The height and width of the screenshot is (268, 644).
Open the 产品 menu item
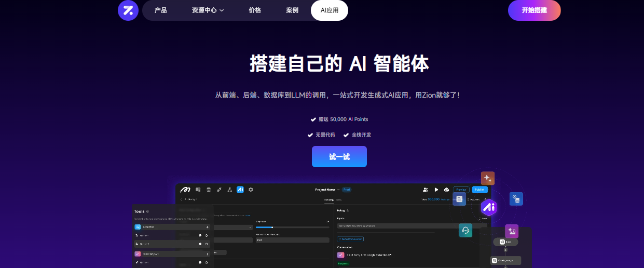160,10
